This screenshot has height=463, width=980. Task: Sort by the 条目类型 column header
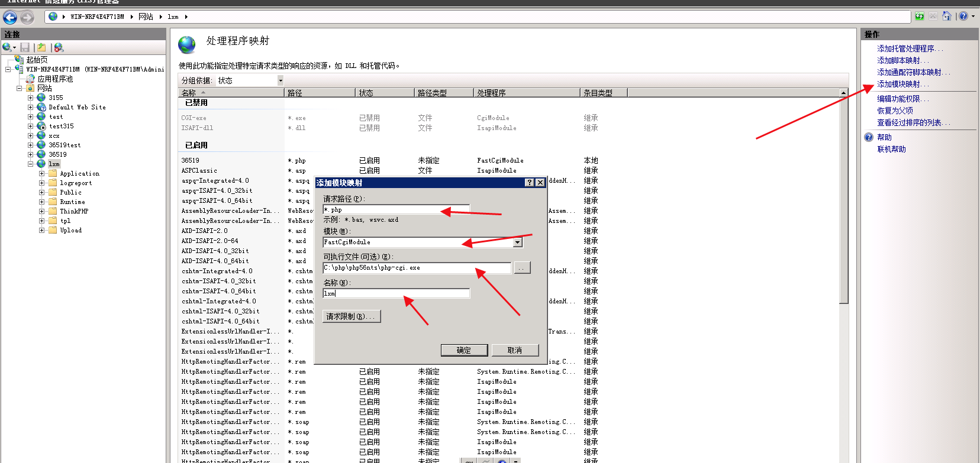[x=604, y=93]
